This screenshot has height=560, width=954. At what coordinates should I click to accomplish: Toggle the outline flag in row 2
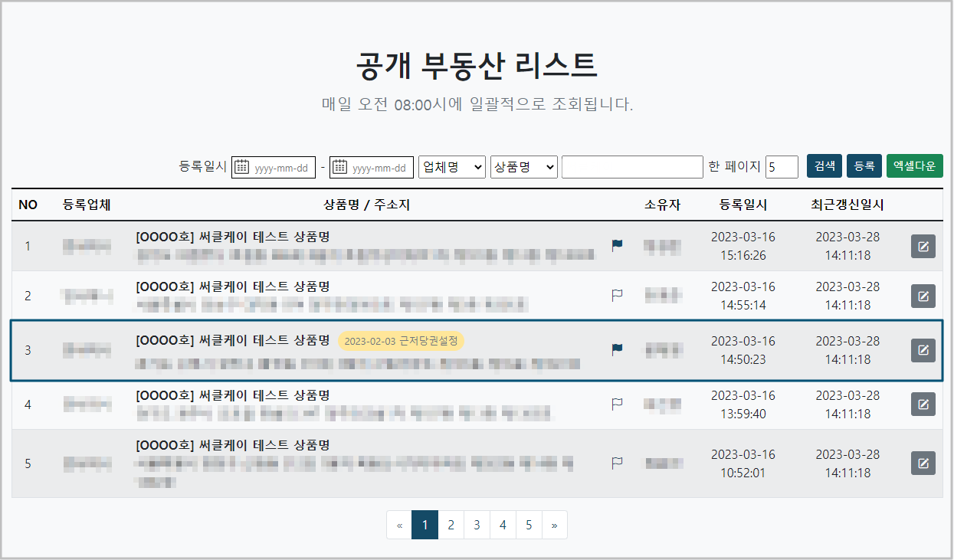(x=617, y=295)
